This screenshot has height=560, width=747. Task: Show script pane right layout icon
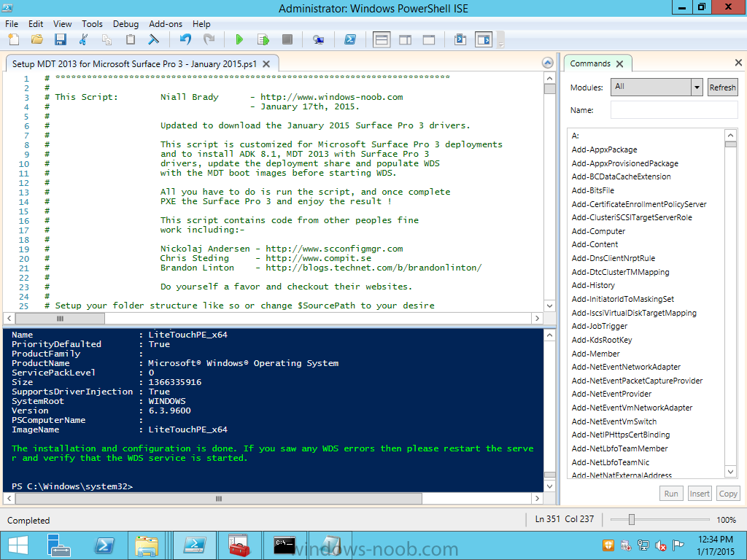point(406,39)
